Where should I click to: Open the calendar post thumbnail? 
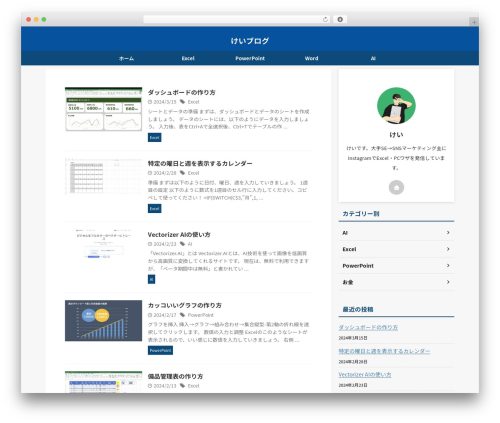coord(103,176)
